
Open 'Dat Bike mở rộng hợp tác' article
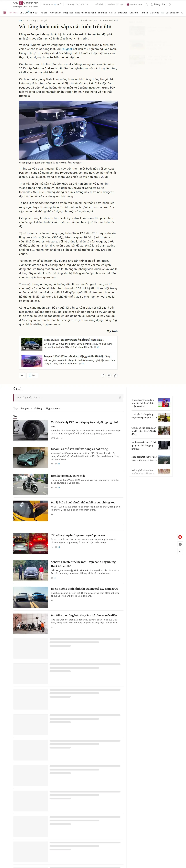click(84, 615)
